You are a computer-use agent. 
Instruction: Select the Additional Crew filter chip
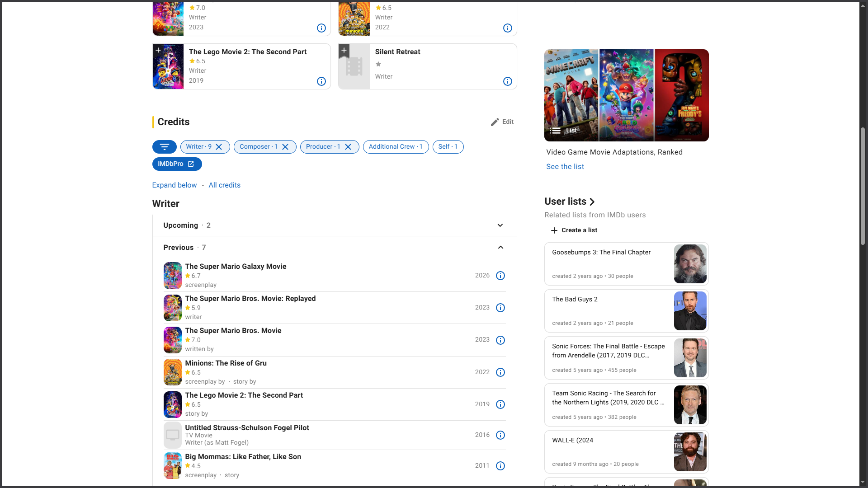[396, 147]
